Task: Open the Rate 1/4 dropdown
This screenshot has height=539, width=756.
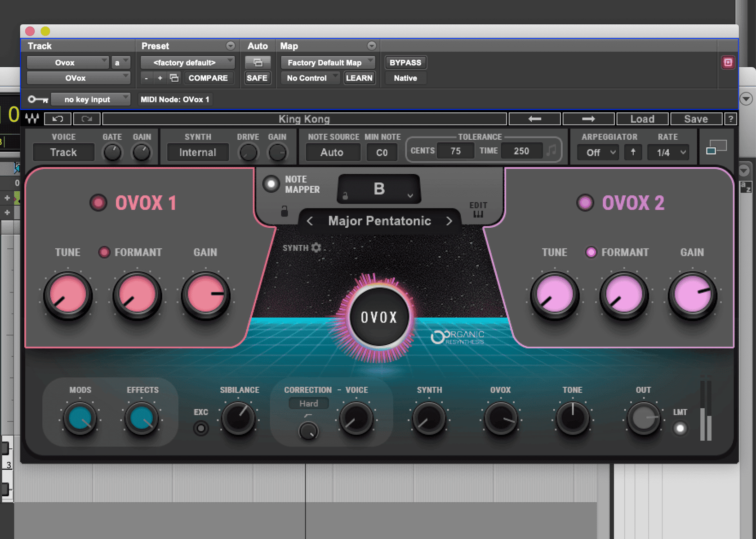Action: 668,152
